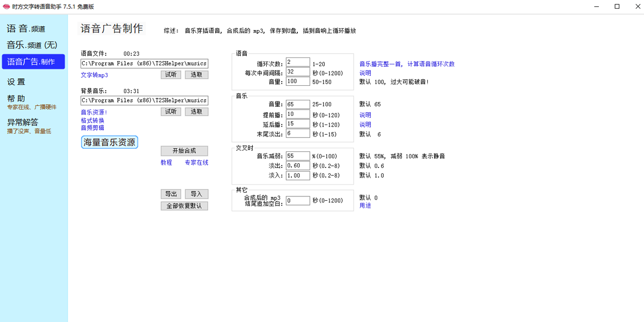
Task: Click the 专家在线 link under 开始合成
Action: pyautogui.click(x=196, y=163)
